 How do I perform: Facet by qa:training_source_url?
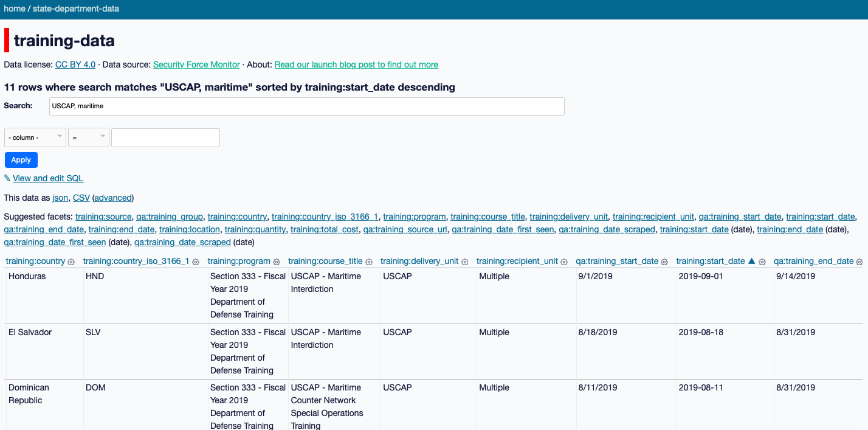point(405,229)
